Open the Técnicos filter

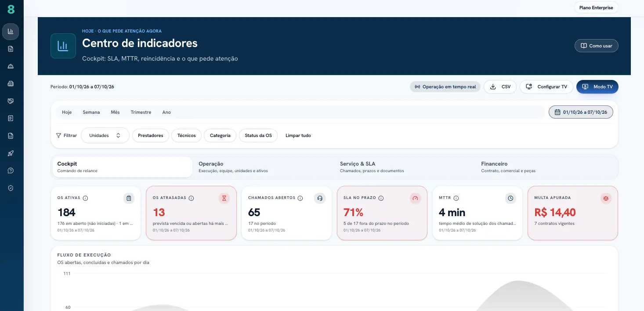click(187, 135)
